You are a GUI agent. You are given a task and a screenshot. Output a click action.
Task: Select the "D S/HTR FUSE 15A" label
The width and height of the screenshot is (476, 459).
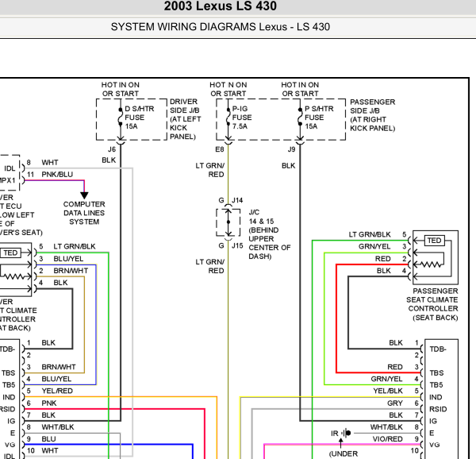tap(140, 118)
